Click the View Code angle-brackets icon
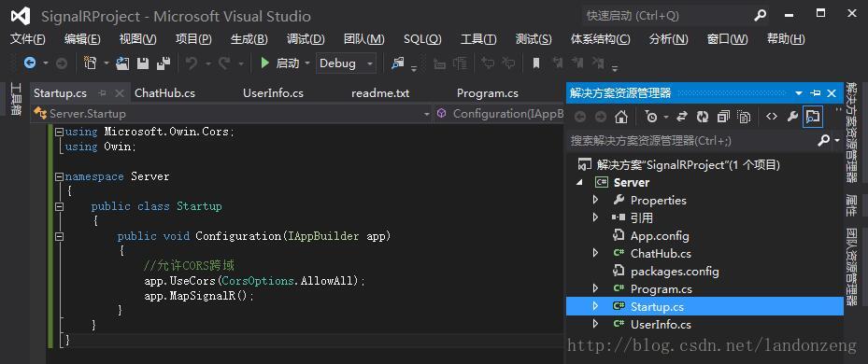The width and height of the screenshot is (868, 364). pos(771,116)
